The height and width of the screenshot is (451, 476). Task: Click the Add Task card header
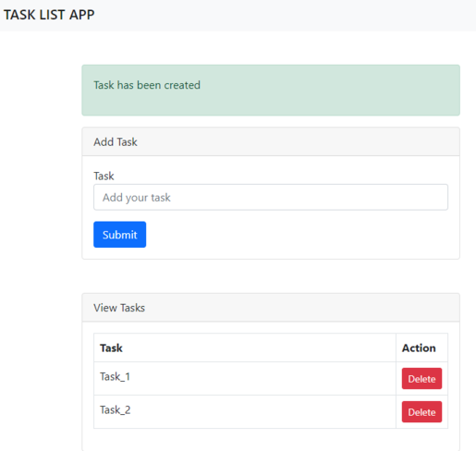click(x=271, y=141)
